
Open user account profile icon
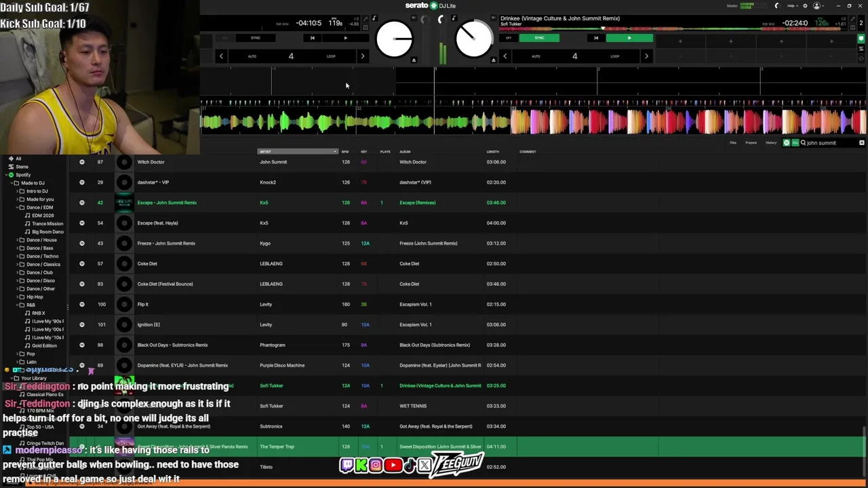(817, 5)
